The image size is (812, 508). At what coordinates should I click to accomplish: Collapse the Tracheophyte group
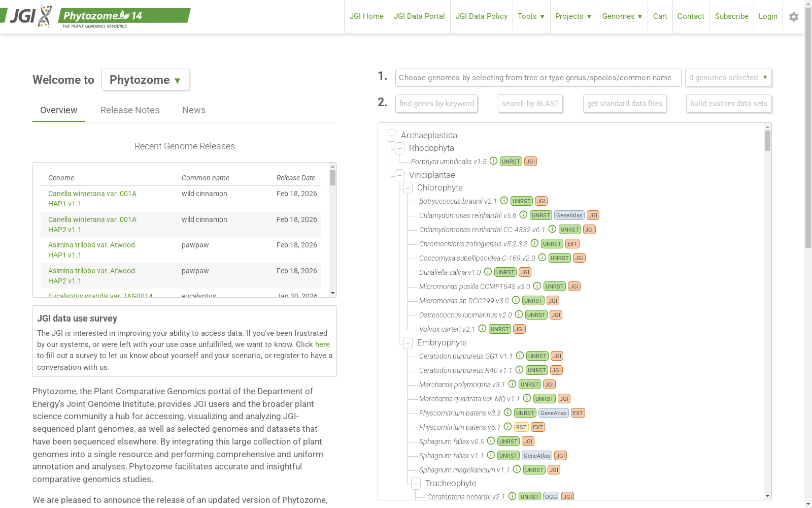coord(416,484)
